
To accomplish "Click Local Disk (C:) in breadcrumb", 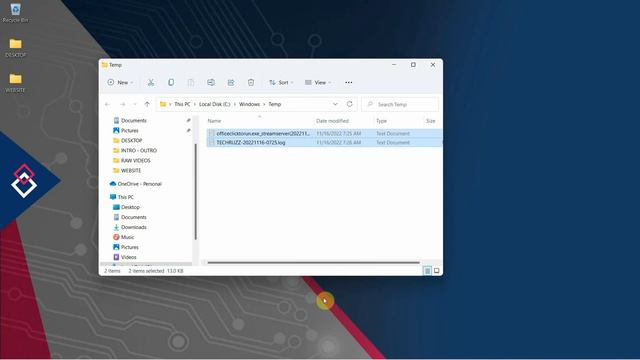I will (215, 104).
